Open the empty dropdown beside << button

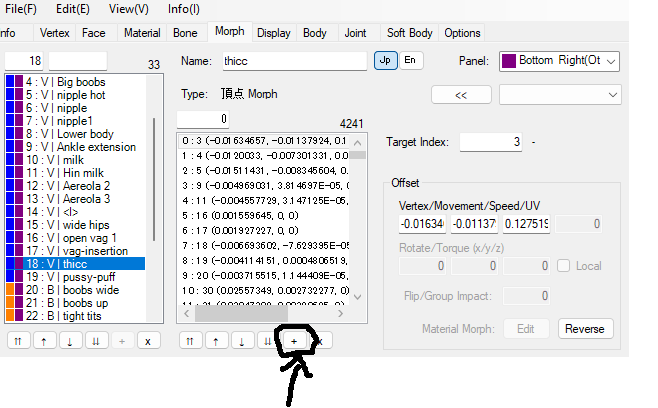pyautogui.click(x=560, y=95)
